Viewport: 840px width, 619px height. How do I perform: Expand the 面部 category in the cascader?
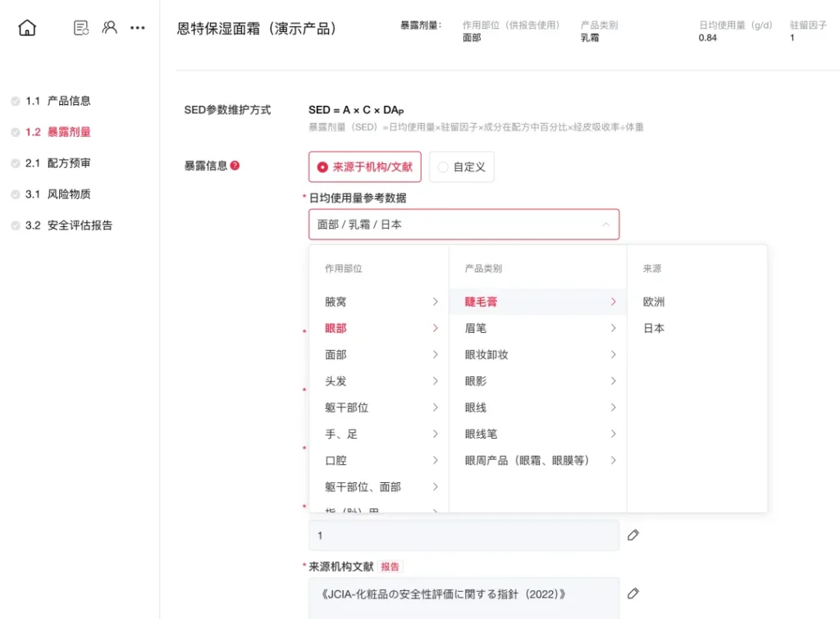[x=381, y=355]
